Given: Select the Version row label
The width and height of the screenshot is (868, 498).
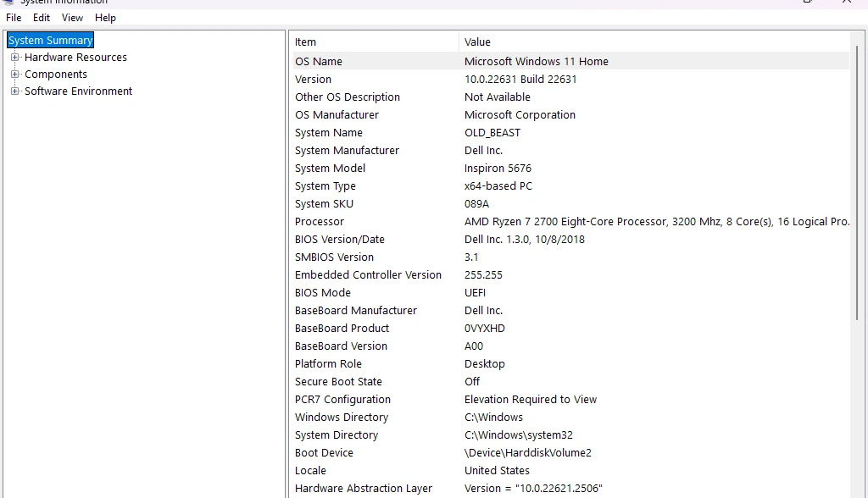Looking at the screenshot, I should coord(314,79).
